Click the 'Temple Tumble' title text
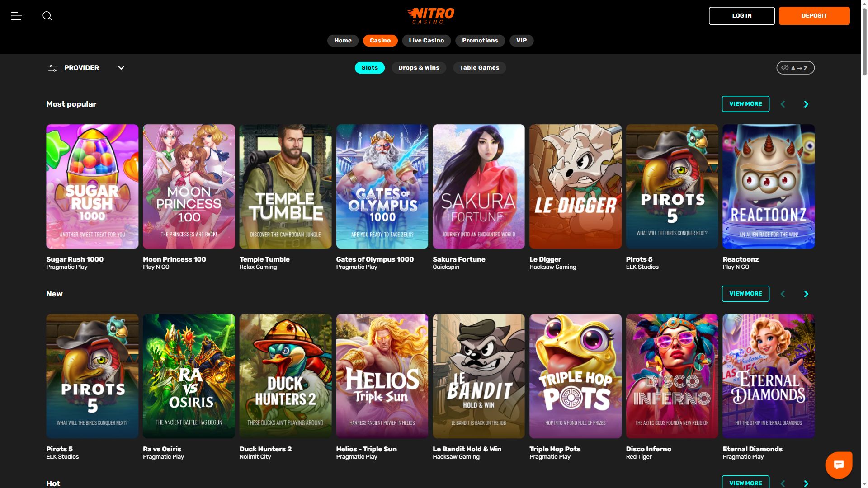 click(264, 259)
